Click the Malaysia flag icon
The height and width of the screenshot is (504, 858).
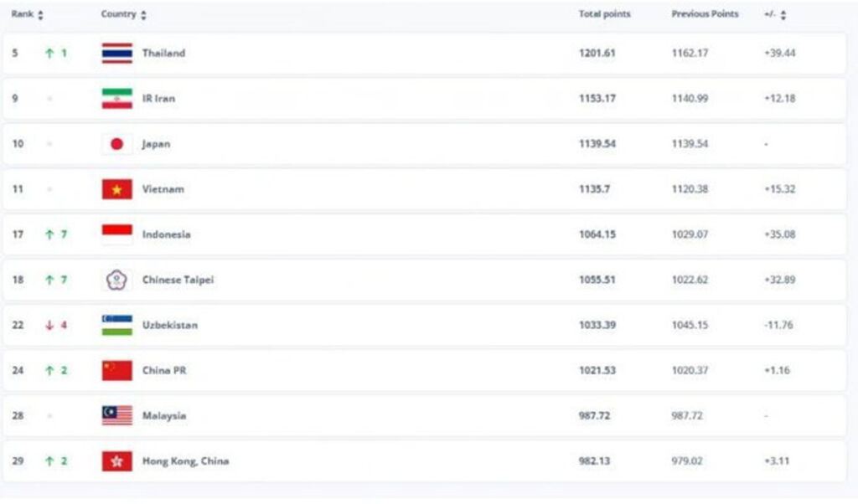(x=116, y=416)
